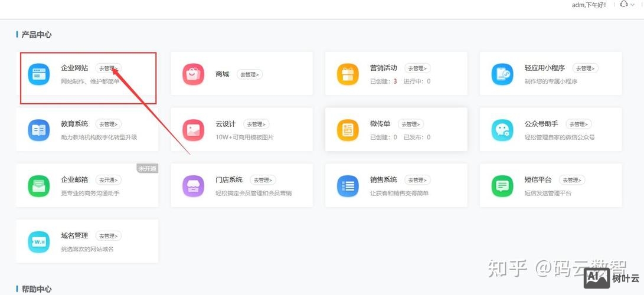Screen dimensions: 644x295
Task: Select the 公众号助手 chat bubble icon
Action: point(502,130)
